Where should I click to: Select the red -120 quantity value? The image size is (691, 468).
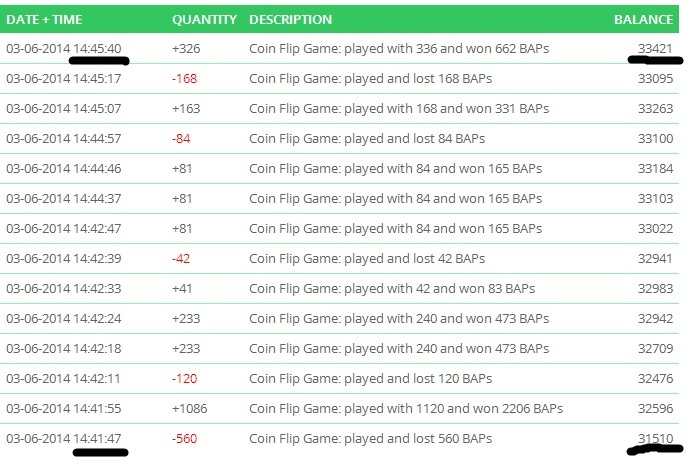click(x=184, y=378)
